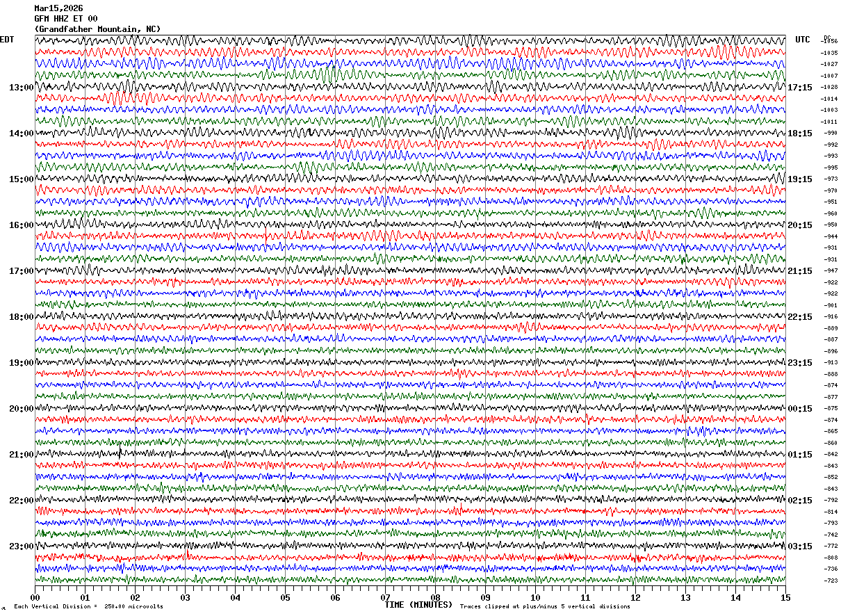
Task: Click the 23:00 EDT hour label
Action: click(x=22, y=546)
